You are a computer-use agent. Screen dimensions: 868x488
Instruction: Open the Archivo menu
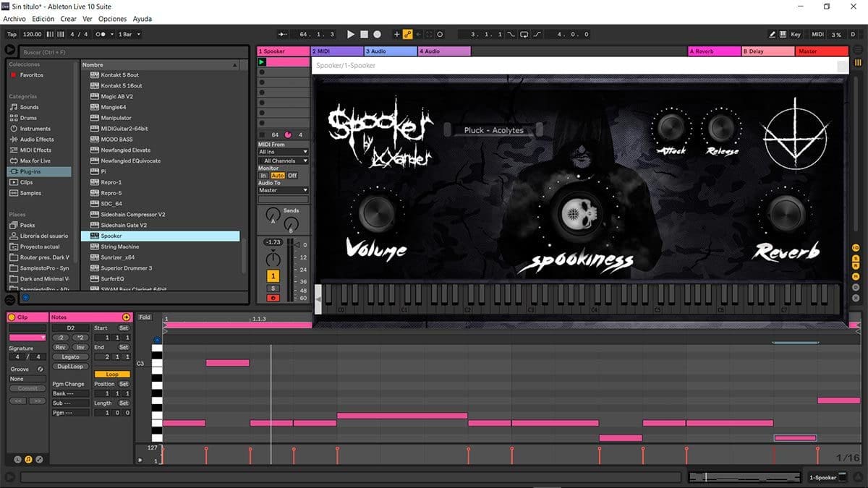14,19
